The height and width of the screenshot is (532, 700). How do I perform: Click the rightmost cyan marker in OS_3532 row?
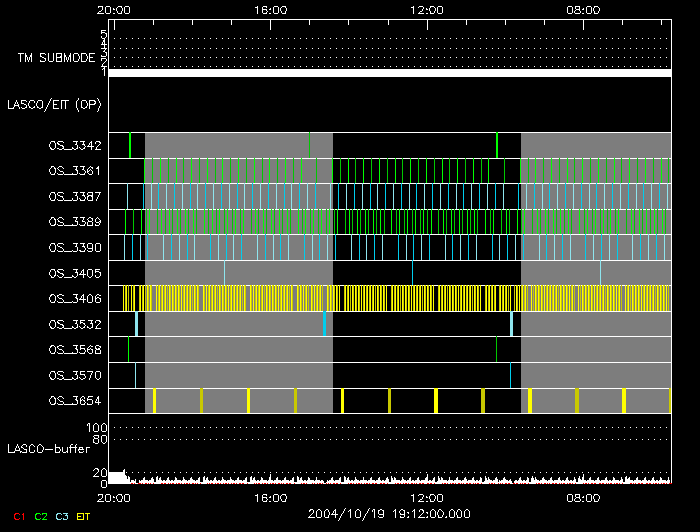click(x=511, y=324)
